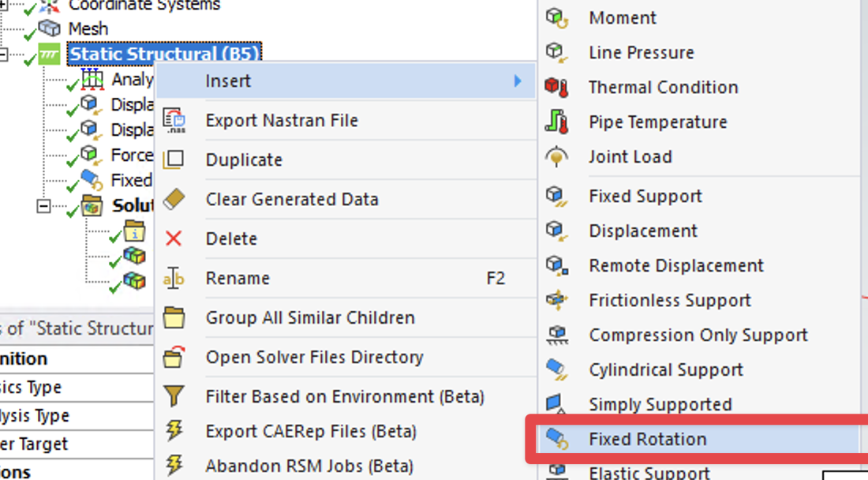Screen dimensions: 868x480
Task: Click the Filter Based on Environment funnel icon
Action: (174, 396)
